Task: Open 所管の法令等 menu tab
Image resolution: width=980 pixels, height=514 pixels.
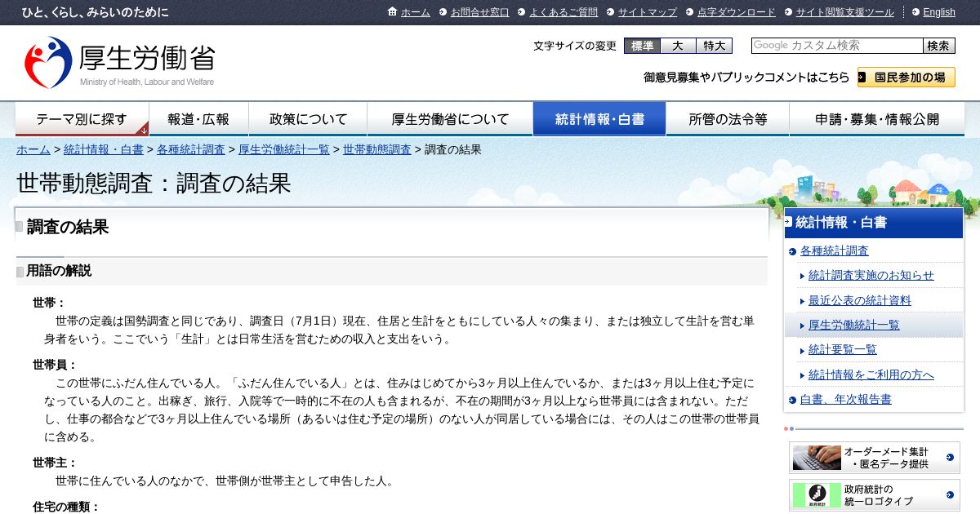Action: pyautogui.click(x=728, y=119)
